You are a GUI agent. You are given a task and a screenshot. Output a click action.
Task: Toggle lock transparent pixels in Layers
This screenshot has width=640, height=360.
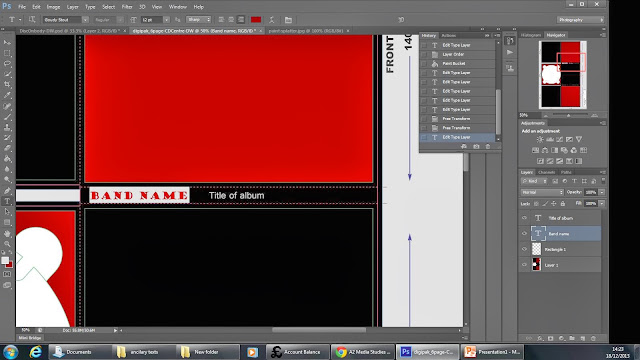coord(536,203)
